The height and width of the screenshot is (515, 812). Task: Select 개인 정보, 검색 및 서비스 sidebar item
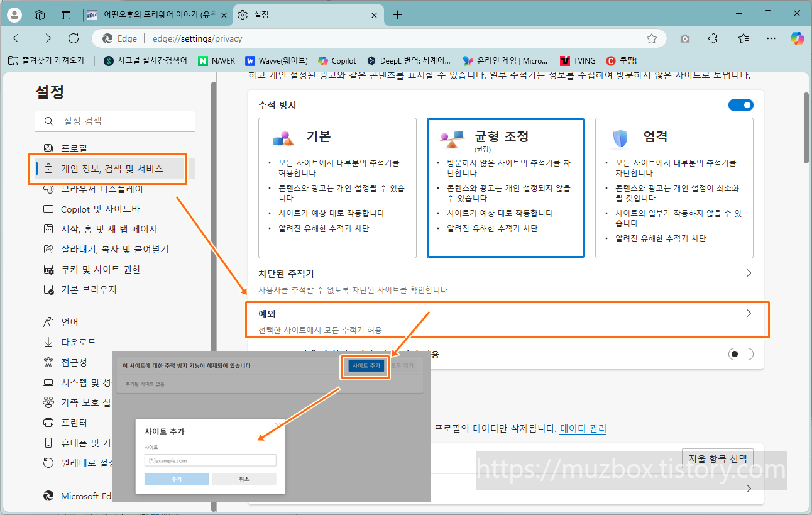111,169
